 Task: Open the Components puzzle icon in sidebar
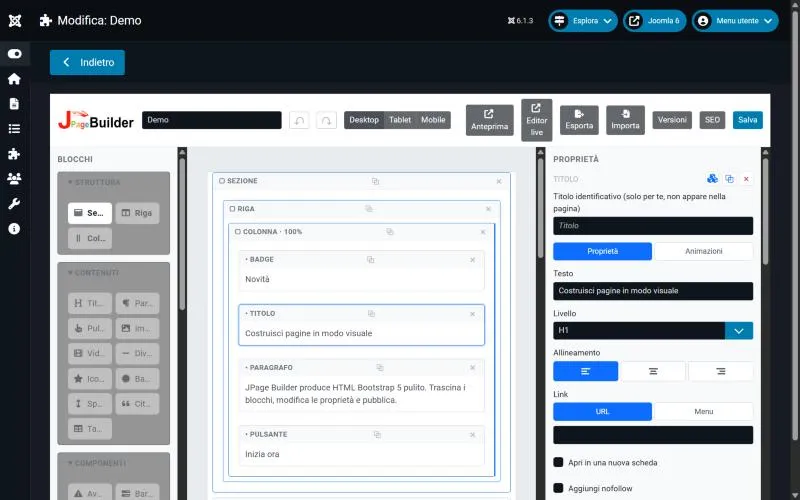(x=14, y=154)
